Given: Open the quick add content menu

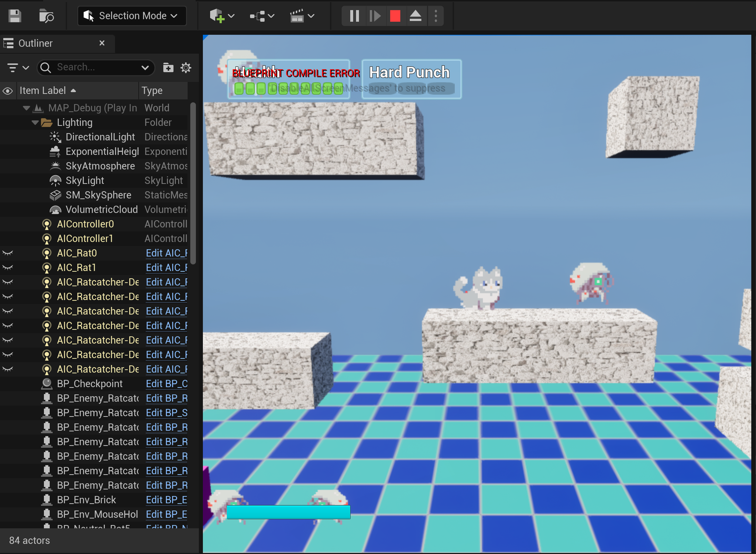Looking at the screenshot, I should [222, 16].
